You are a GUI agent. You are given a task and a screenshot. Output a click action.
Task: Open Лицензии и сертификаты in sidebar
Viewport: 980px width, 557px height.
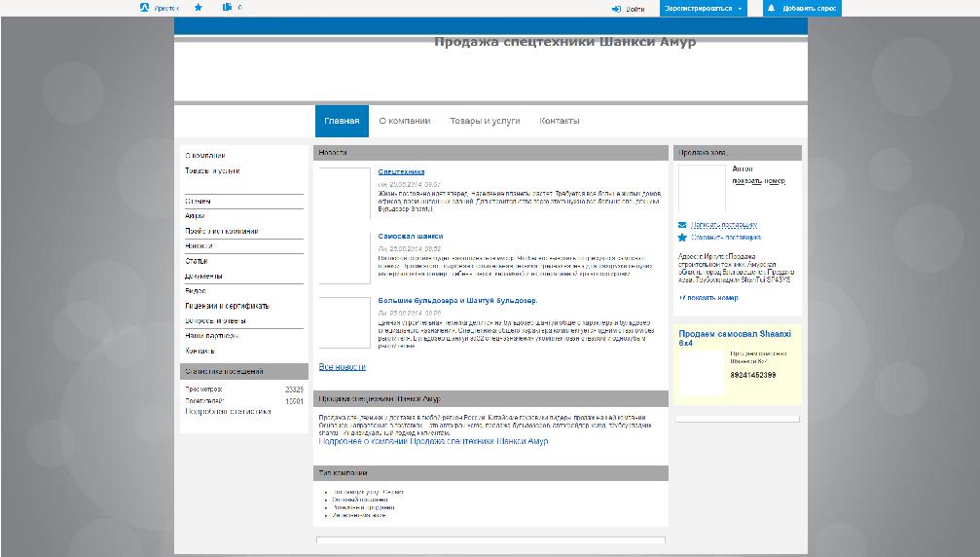pyautogui.click(x=227, y=307)
